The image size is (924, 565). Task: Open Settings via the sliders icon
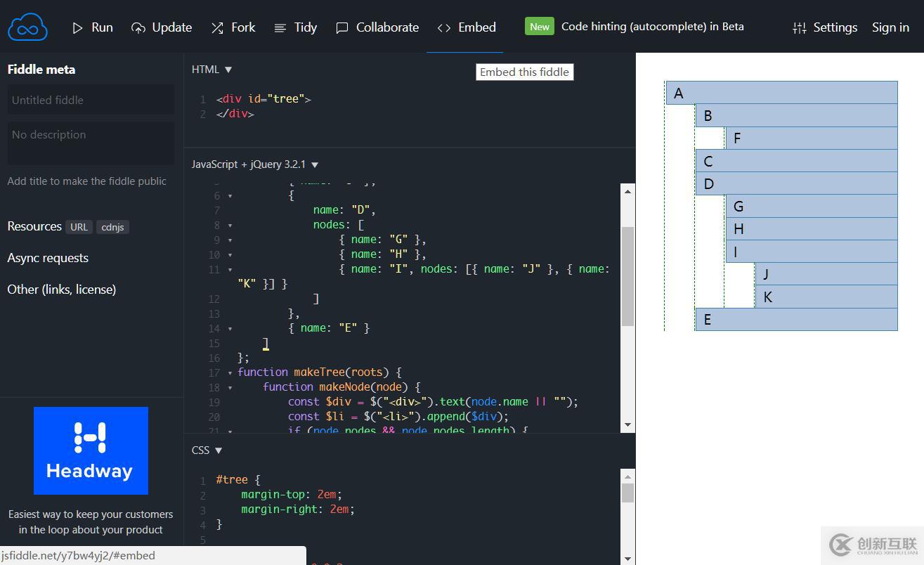coord(800,28)
